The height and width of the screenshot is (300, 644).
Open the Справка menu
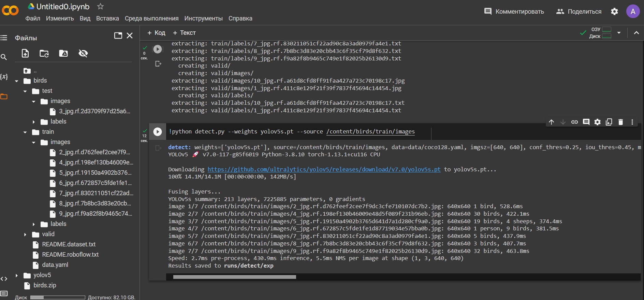point(240,18)
